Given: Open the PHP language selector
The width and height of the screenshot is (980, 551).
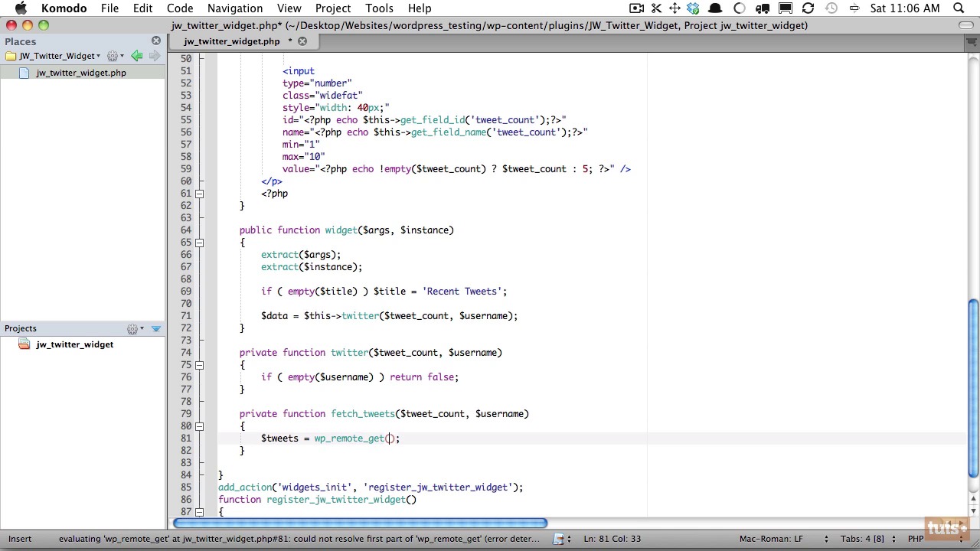Looking at the screenshot, I should pos(915,539).
